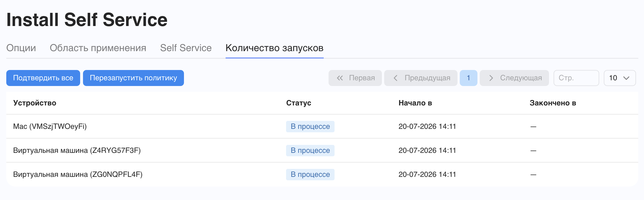Open the Self Service tab
This screenshot has height=200, width=644.
point(186,48)
